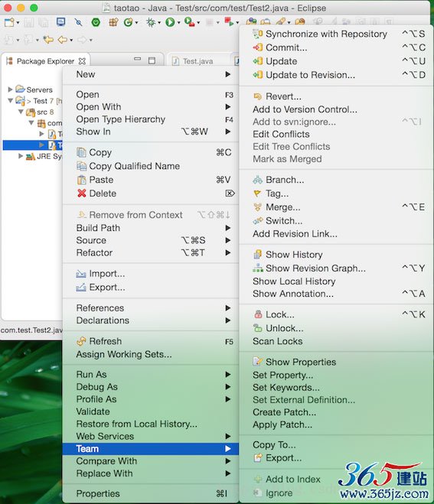The height and width of the screenshot is (504, 434).
Task: Collapse the src folder tree node
Action: pyautogui.click(x=21, y=112)
